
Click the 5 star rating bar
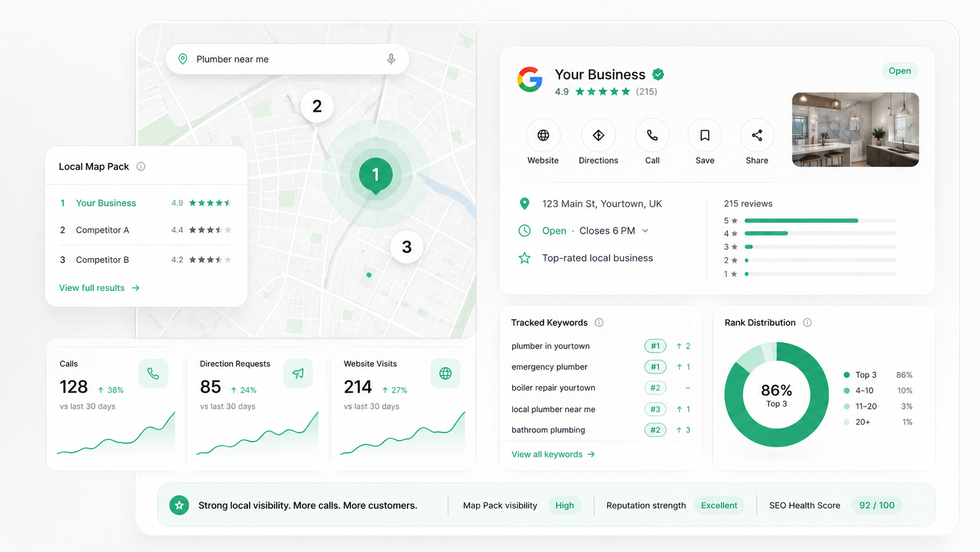pos(820,221)
